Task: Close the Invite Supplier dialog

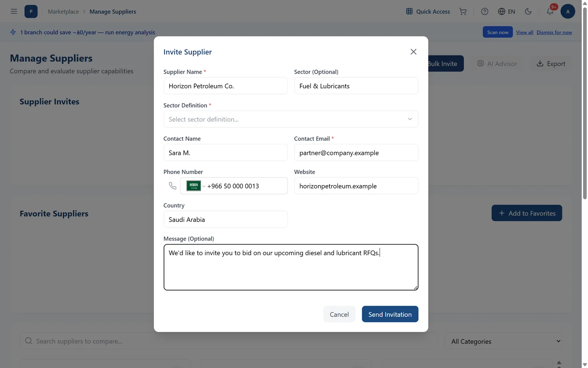Action: click(413, 52)
